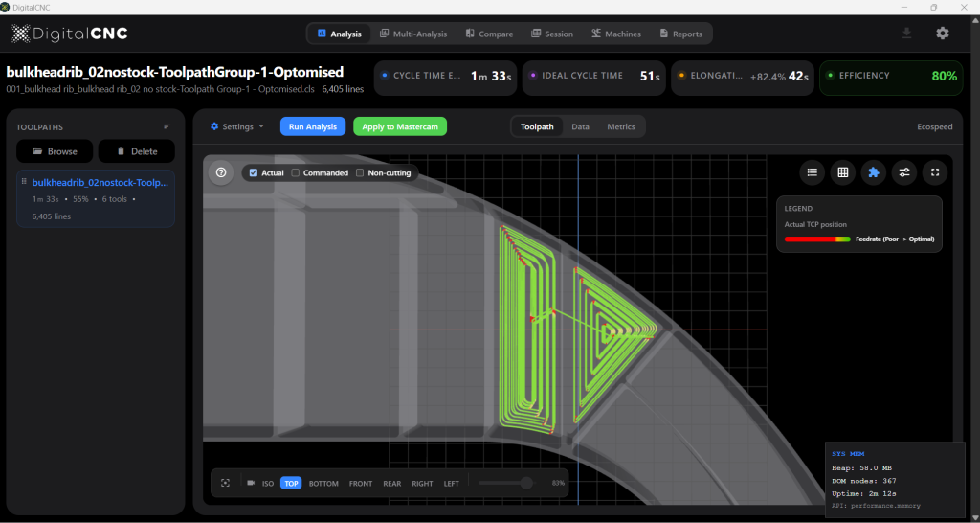
Task: Open the toolpaths sort/filter icon
Action: [167, 126]
